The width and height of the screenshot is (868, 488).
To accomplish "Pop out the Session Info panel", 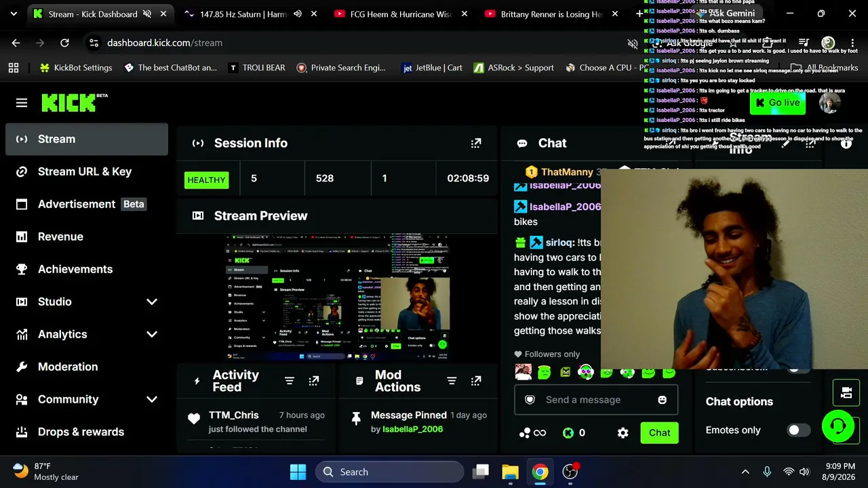I will (476, 143).
